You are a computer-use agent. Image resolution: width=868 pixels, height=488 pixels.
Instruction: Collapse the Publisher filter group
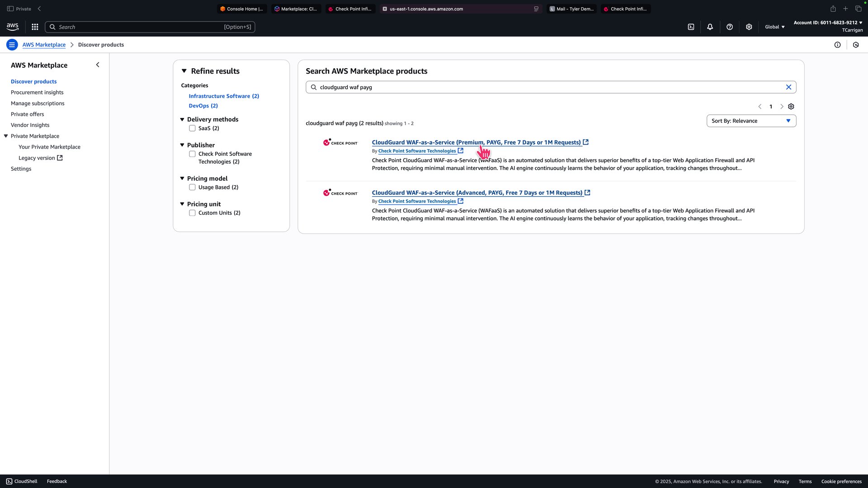coord(182,145)
